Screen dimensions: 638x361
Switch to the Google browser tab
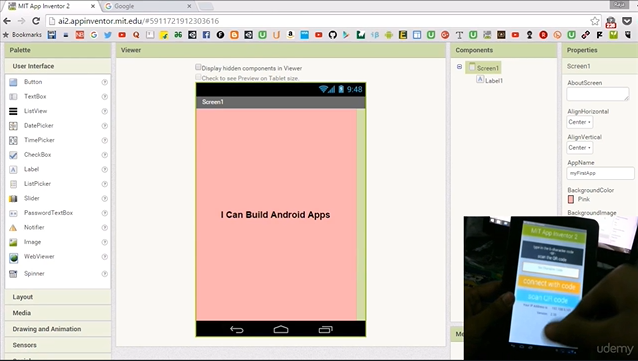point(146,6)
